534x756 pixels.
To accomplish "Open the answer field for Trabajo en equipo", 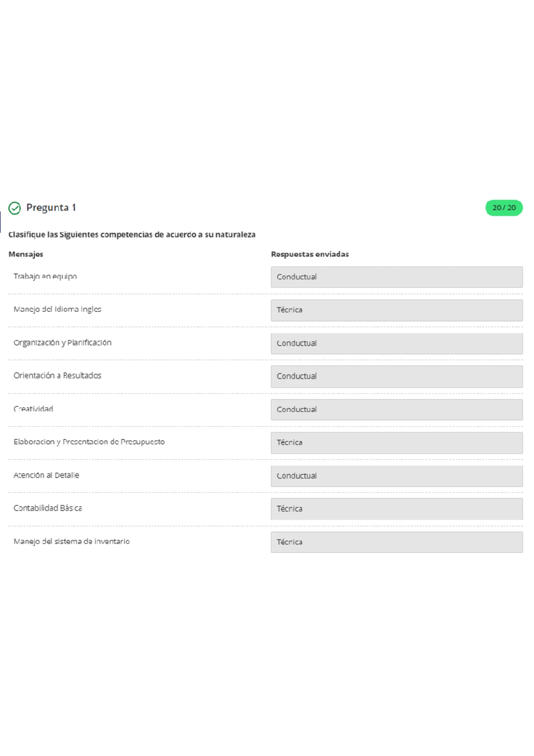I will 396,277.
